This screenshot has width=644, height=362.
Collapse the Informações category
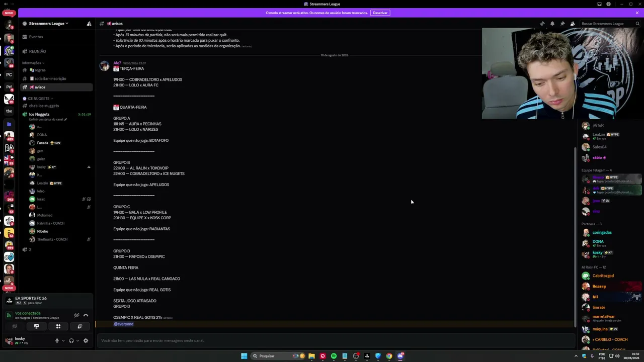pos(33,63)
